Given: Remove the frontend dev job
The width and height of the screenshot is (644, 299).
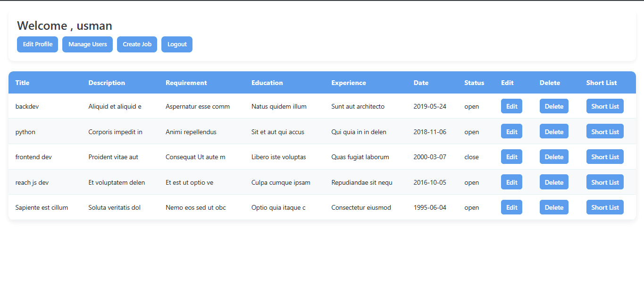Looking at the screenshot, I should click(x=554, y=157).
